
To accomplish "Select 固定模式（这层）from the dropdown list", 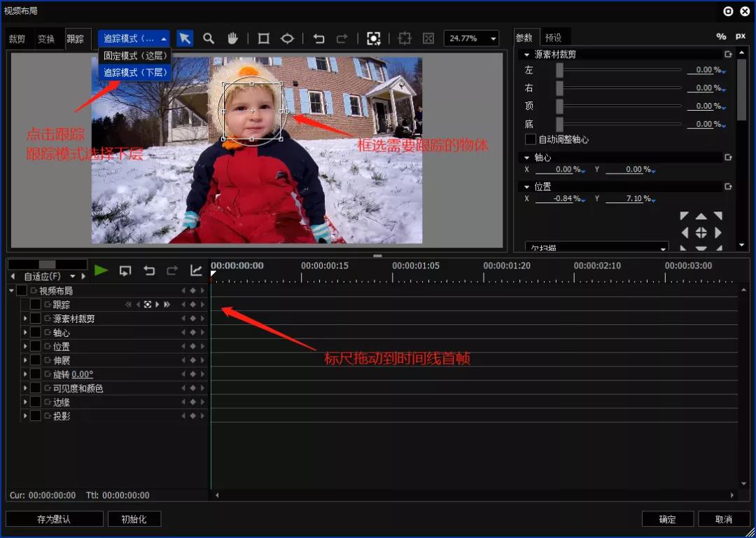I will 135,55.
